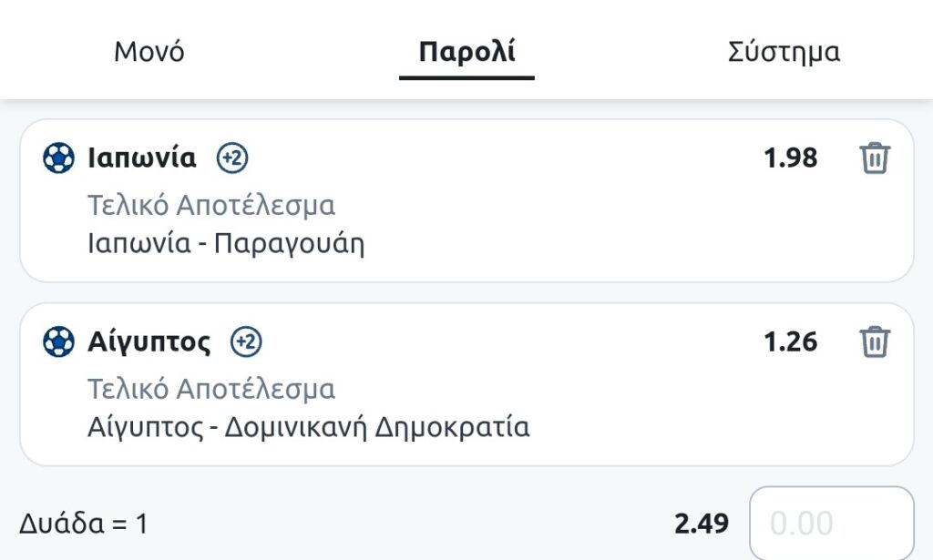
Task: Select the Παρολί tab
Action: pos(466,52)
